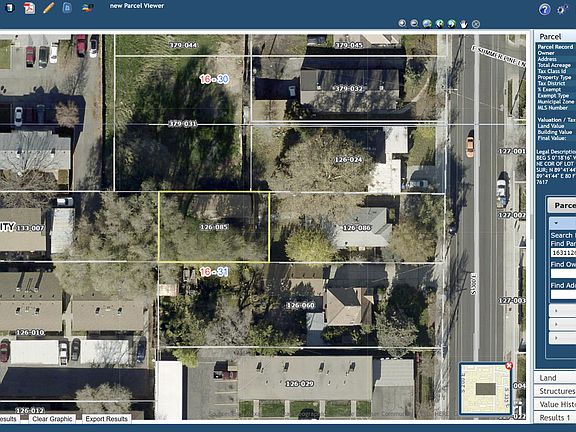The image size is (576, 432).
Task: Go to the next map extent
Action: point(451,24)
